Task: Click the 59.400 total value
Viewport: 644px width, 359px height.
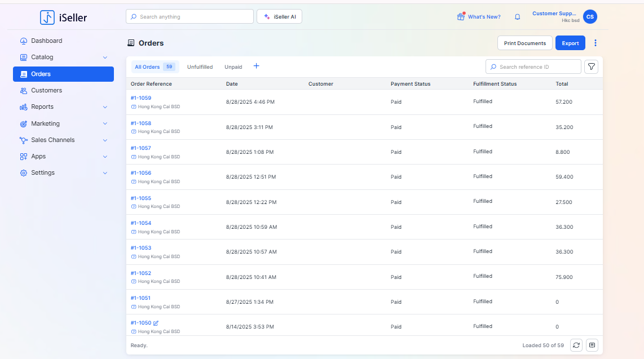Action: point(564,177)
